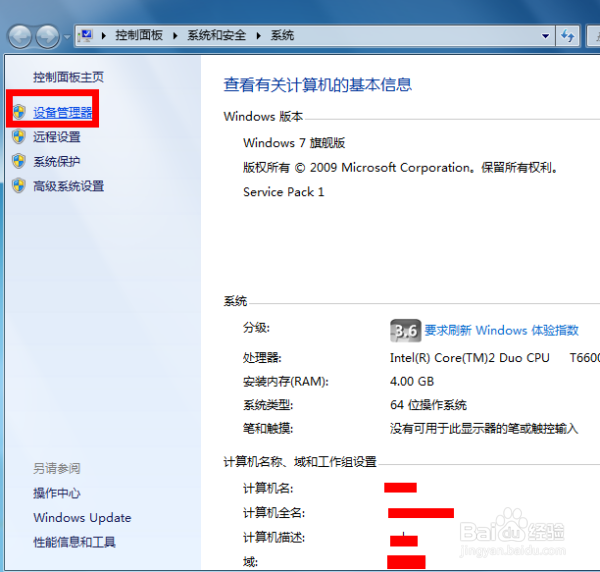
Task: Click Intel(R) Core(TM)2 Duo CPU processor value
Action: coord(470,358)
